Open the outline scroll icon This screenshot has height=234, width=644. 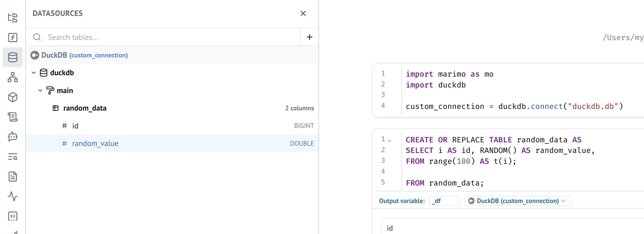13,117
